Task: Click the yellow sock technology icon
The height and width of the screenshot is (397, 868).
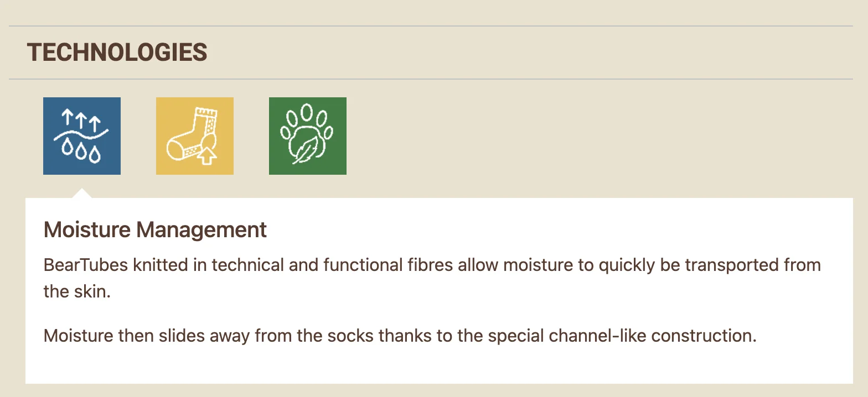Action: click(195, 136)
